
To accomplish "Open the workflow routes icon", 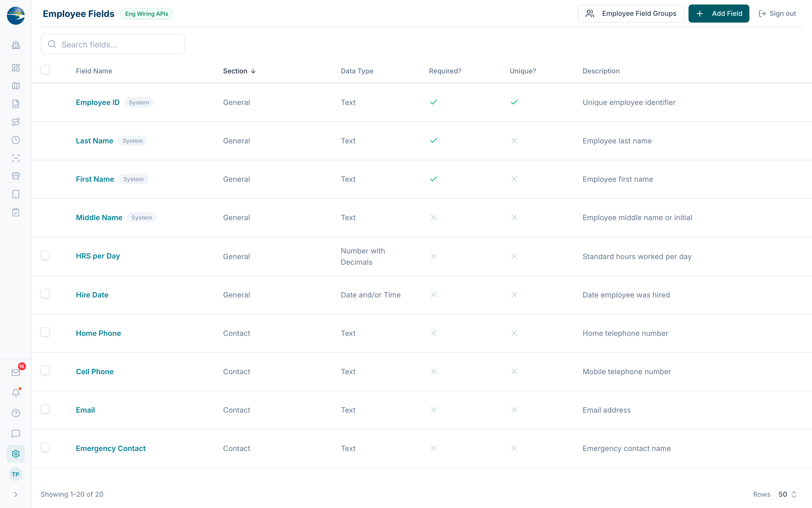I will tap(16, 122).
